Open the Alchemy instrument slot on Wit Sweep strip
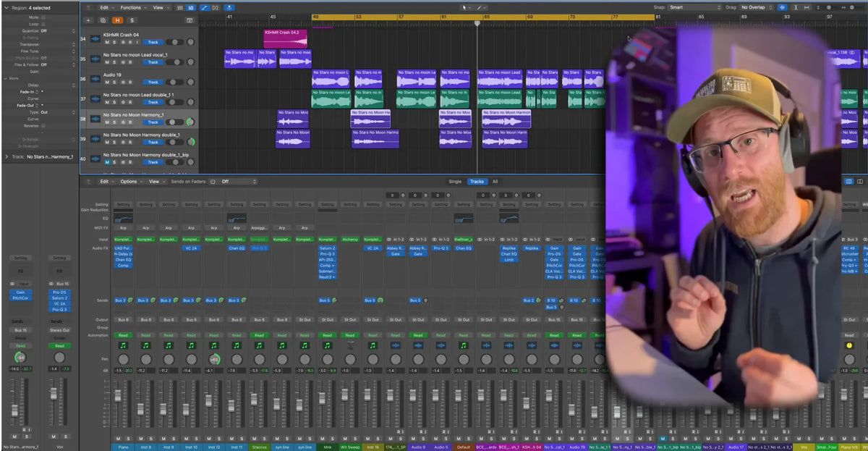This screenshot has width=868, height=451. pos(350,239)
